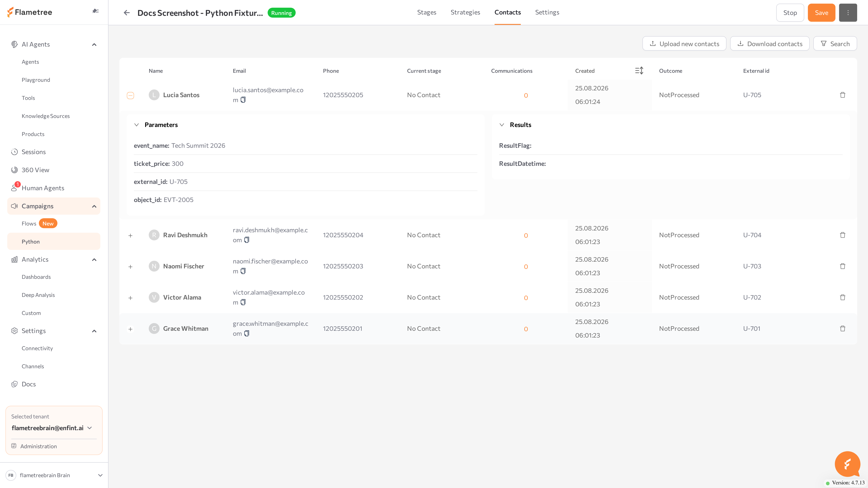Expand the Grace Whitman row details
Screen dimensions: 868x488
[x=130, y=329]
